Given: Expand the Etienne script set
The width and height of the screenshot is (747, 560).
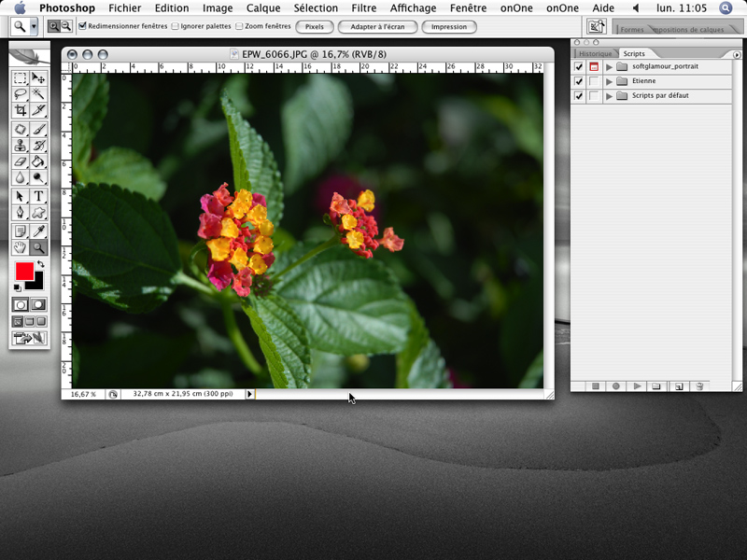Looking at the screenshot, I should (x=609, y=81).
